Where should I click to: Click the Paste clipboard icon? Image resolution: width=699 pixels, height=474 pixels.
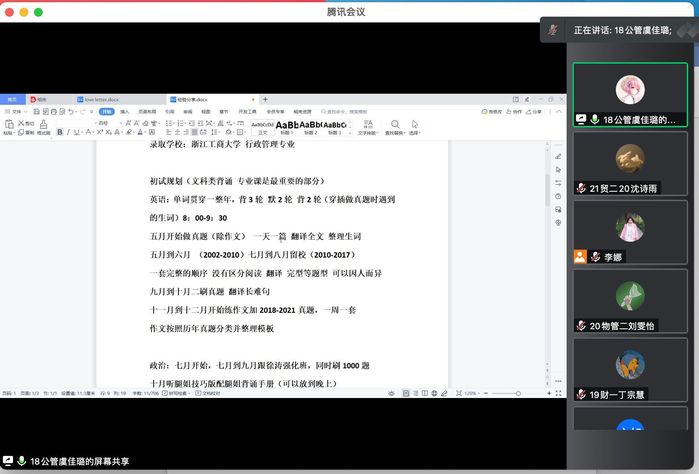9,125
